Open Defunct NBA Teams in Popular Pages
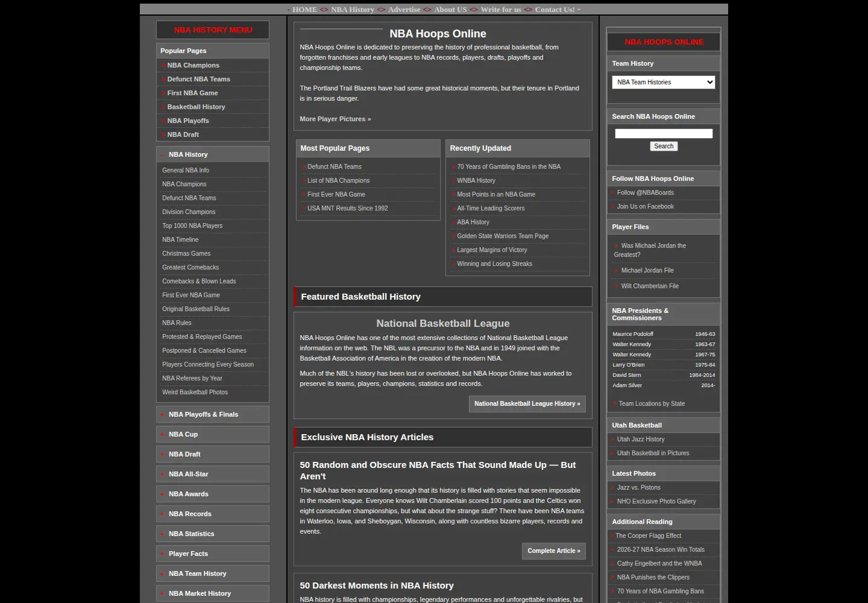The height and width of the screenshot is (603, 868). pos(199,79)
